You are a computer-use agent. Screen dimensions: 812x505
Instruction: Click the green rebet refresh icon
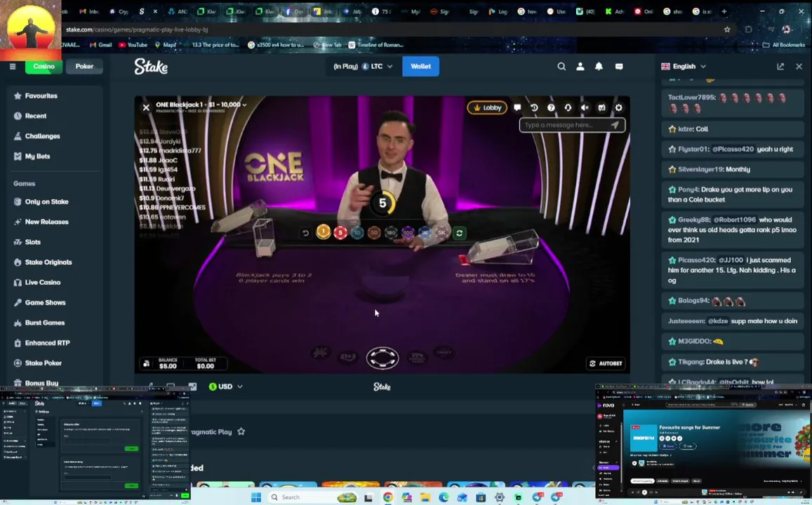[x=460, y=234]
